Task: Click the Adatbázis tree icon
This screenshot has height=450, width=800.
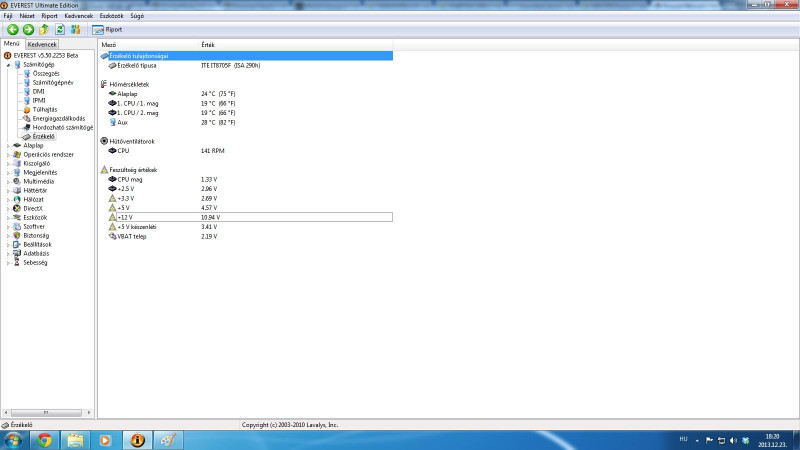Action: tap(17, 254)
